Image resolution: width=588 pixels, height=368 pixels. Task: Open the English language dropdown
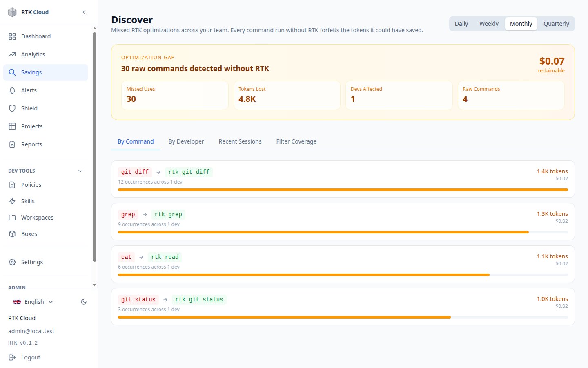(33, 302)
